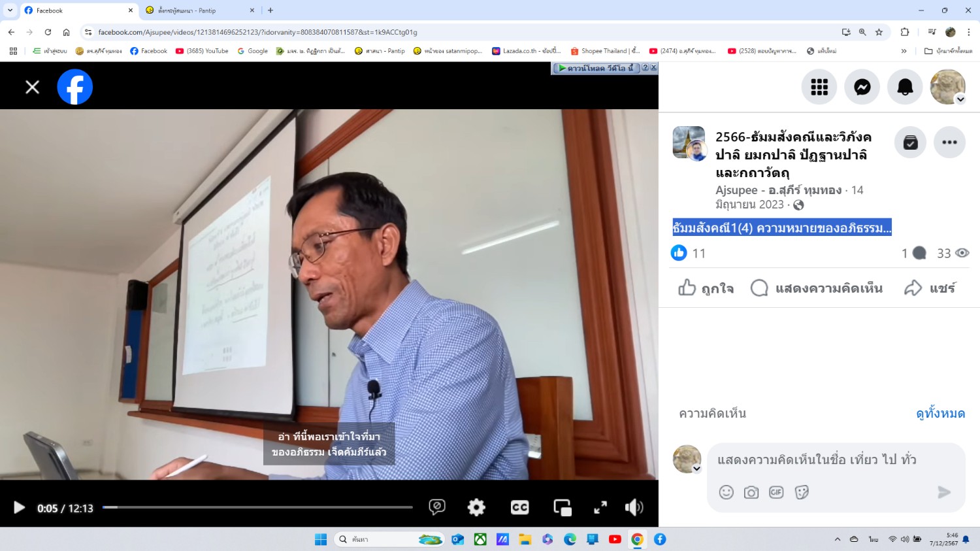Open Microsoft Edge from the taskbar
Screen dimensions: 980x551
point(570,539)
